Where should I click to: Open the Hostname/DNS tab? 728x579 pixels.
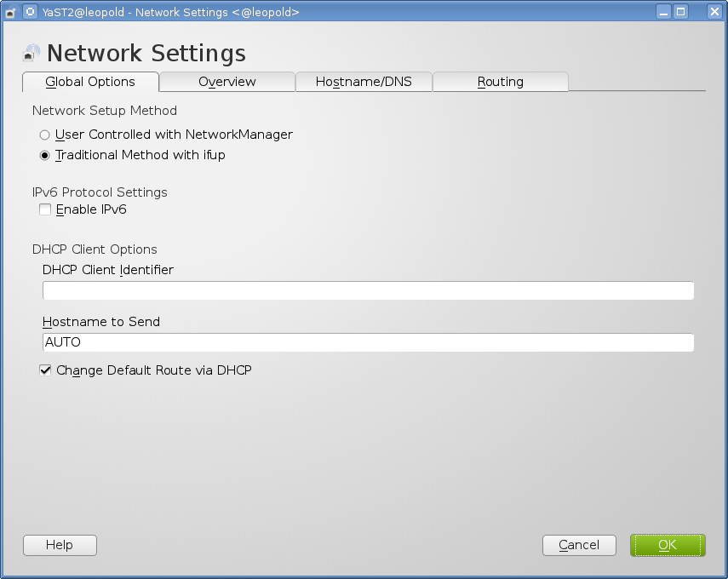[x=364, y=82]
